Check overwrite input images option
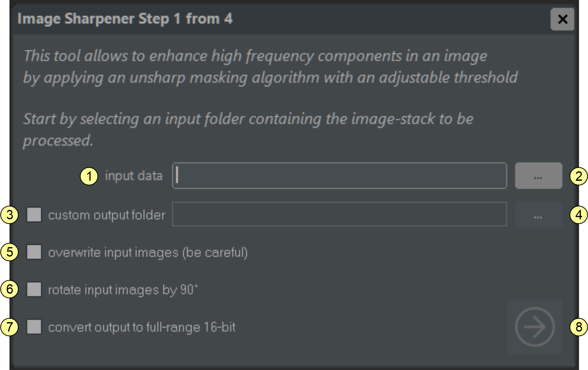 [x=34, y=252]
